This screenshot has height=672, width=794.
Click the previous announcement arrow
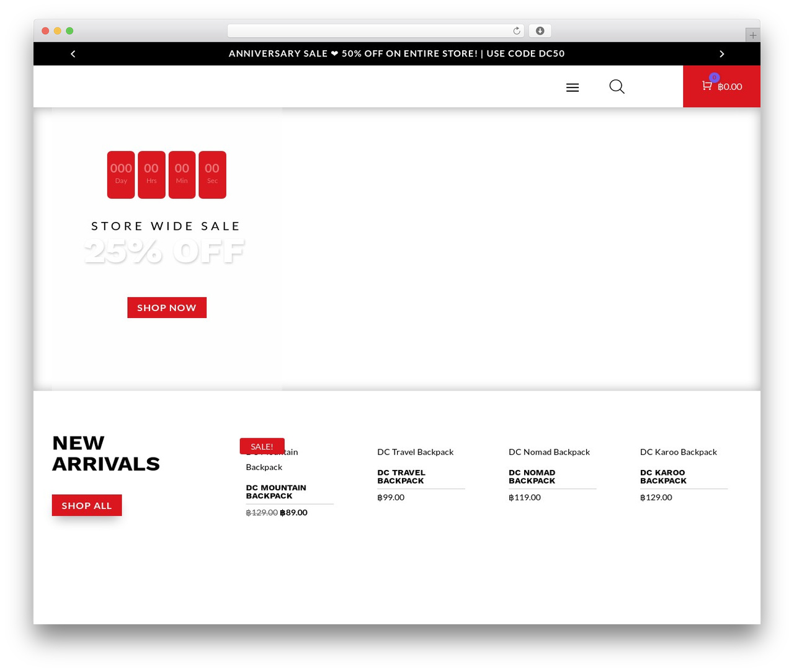tap(73, 54)
